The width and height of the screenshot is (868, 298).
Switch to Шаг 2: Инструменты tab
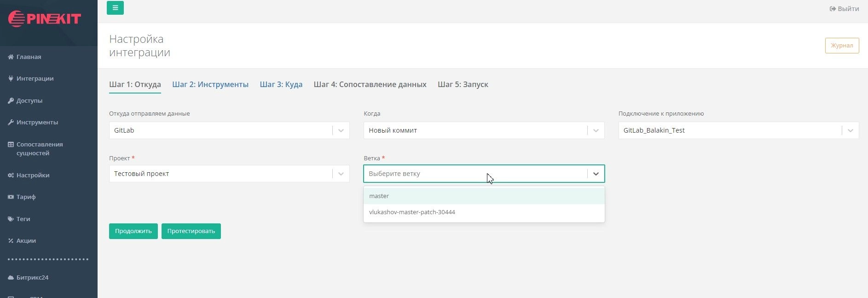click(x=210, y=85)
